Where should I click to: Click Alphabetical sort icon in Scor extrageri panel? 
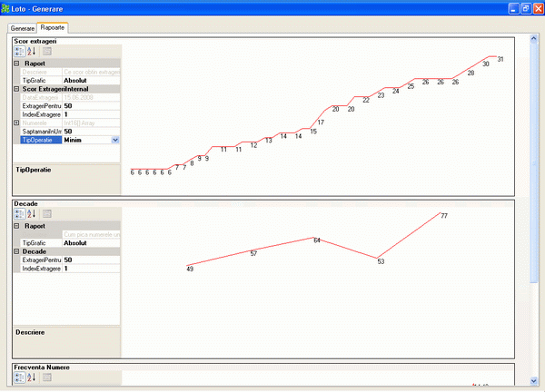click(x=32, y=52)
